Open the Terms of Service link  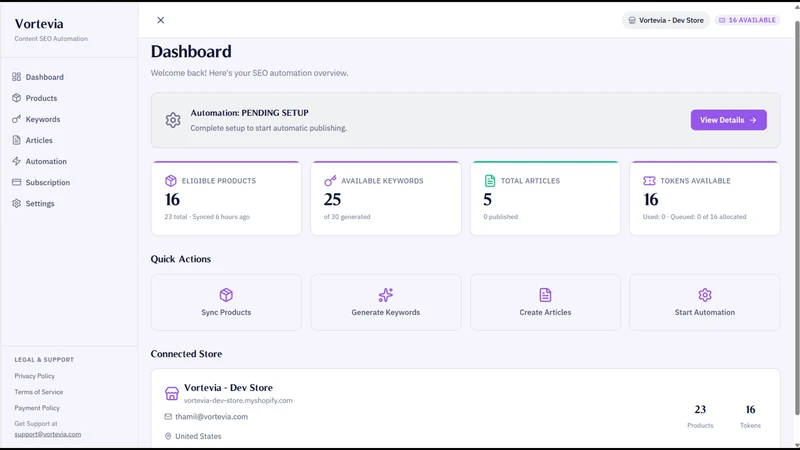pos(39,392)
